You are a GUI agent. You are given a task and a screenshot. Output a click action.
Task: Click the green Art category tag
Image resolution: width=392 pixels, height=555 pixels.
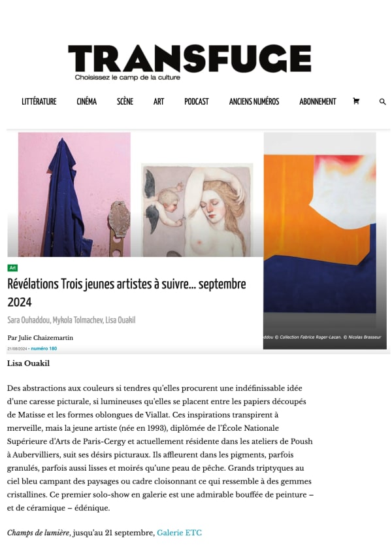pyautogui.click(x=12, y=268)
